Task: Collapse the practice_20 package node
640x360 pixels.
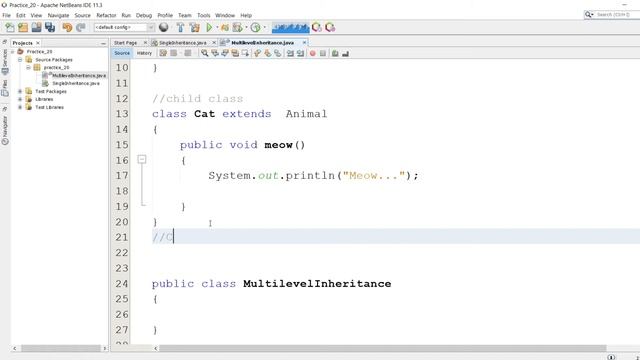Action: tap(28, 67)
